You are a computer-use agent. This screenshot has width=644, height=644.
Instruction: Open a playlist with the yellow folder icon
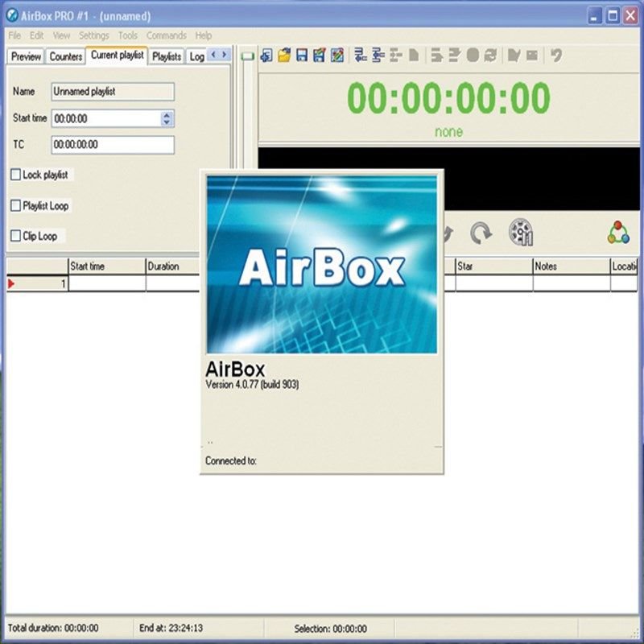pyautogui.click(x=284, y=55)
